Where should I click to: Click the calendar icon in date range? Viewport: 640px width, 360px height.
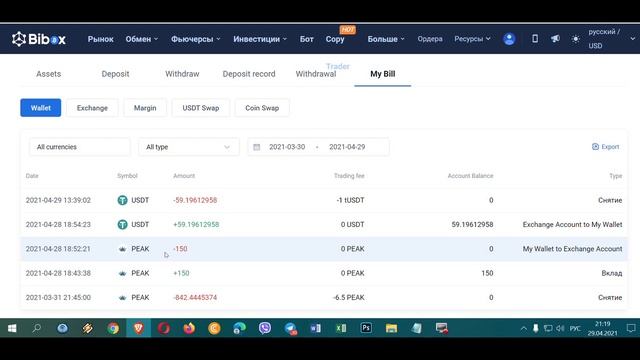pos(256,147)
